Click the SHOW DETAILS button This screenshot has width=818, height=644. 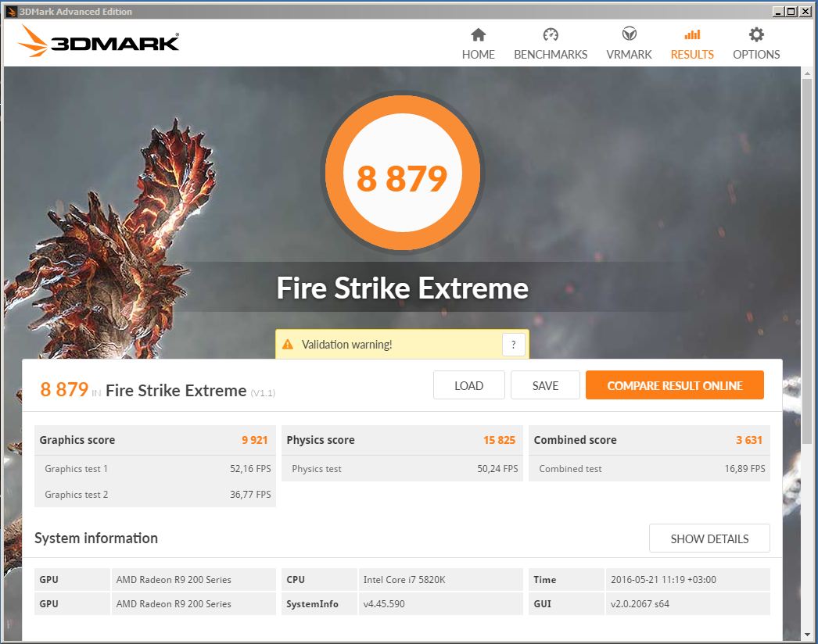pos(709,538)
